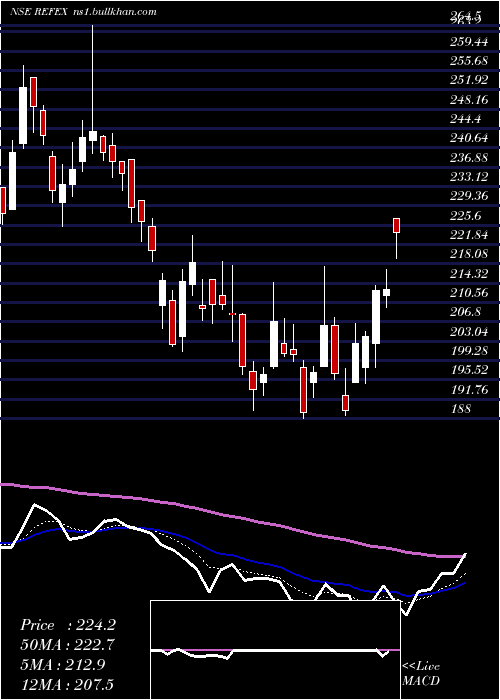Click the 229.36 price axis label
This screenshot has width=500, height=700.
click(x=468, y=196)
